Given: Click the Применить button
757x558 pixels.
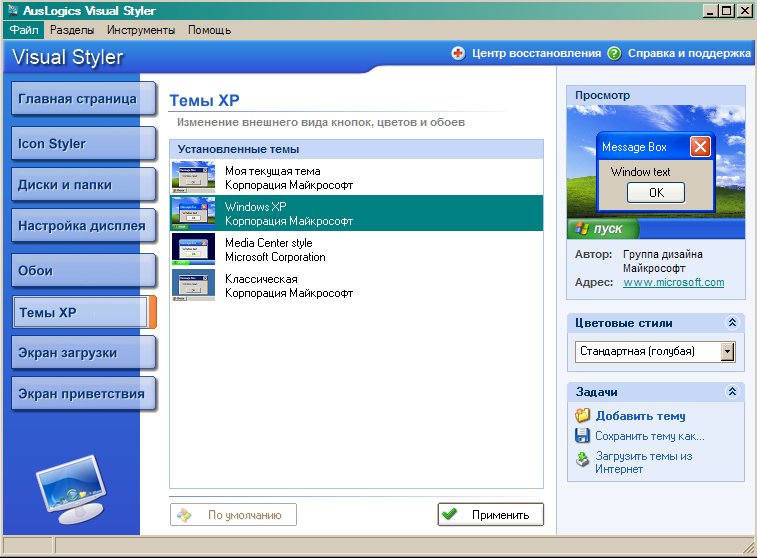Looking at the screenshot, I should 491,515.
